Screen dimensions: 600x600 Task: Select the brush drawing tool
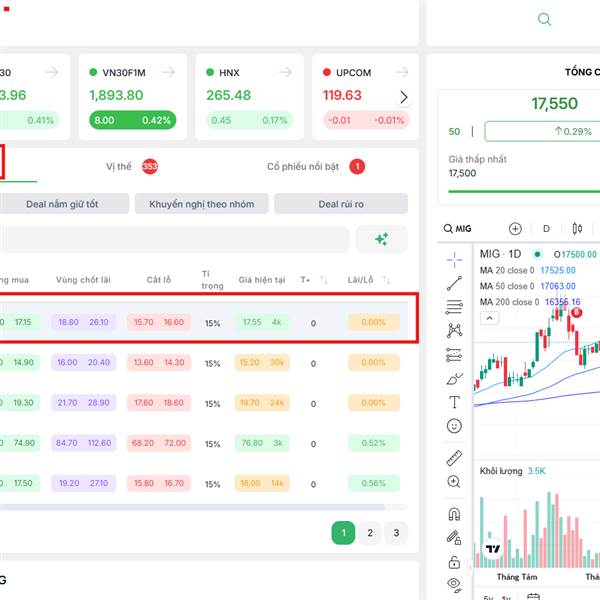point(454,378)
